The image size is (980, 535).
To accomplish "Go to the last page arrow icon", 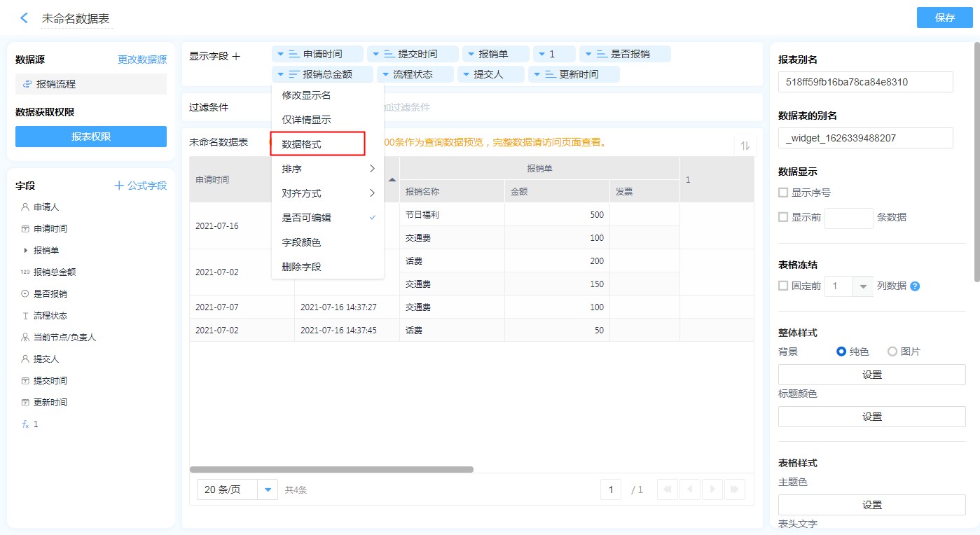I will click(x=735, y=490).
